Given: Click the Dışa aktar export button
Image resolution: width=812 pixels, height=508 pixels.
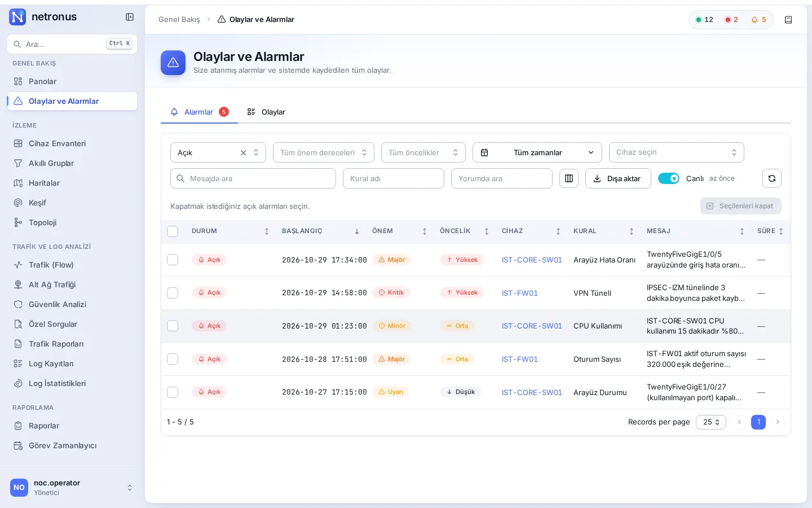Looking at the screenshot, I should (618, 178).
